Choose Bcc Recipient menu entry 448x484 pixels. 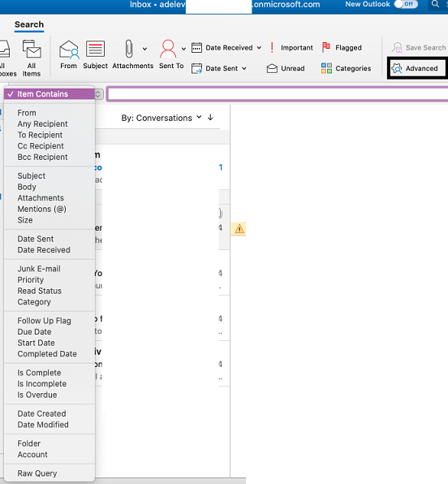[50, 157]
